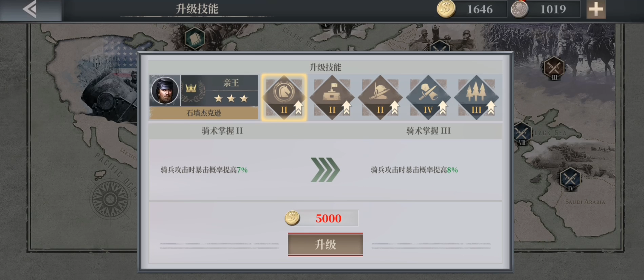Tap the crossed swords level III marker

[554, 68]
